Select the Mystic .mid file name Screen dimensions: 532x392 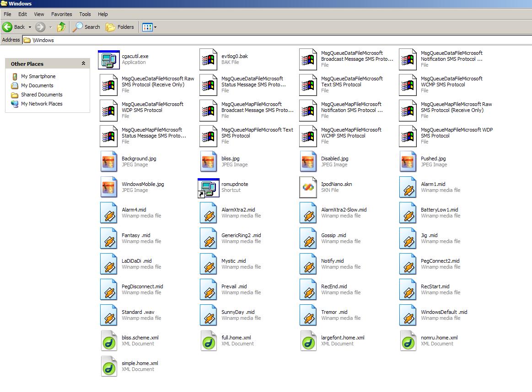[234, 261]
